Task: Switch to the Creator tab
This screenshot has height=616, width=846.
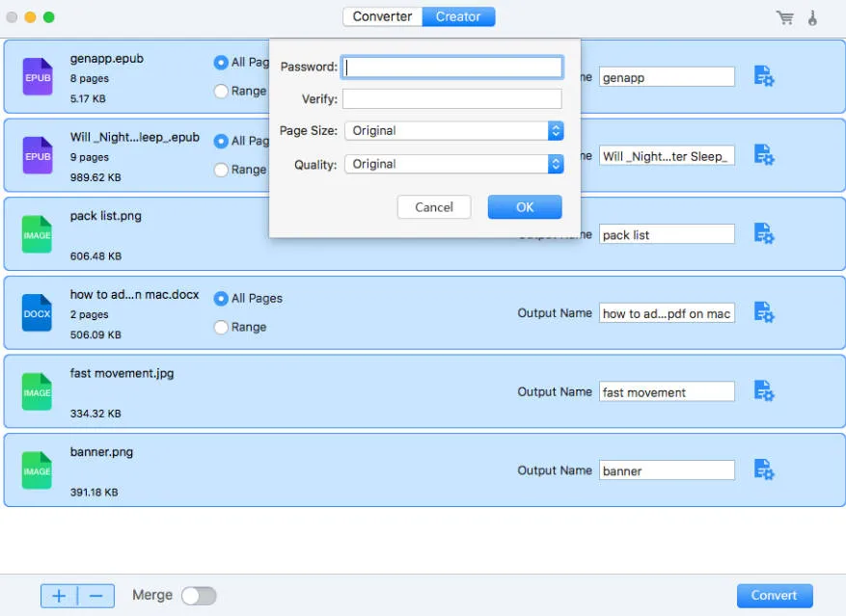Action: (458, 16)
